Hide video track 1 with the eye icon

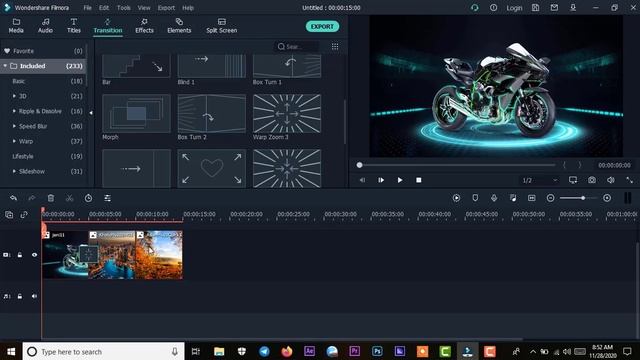34,255
